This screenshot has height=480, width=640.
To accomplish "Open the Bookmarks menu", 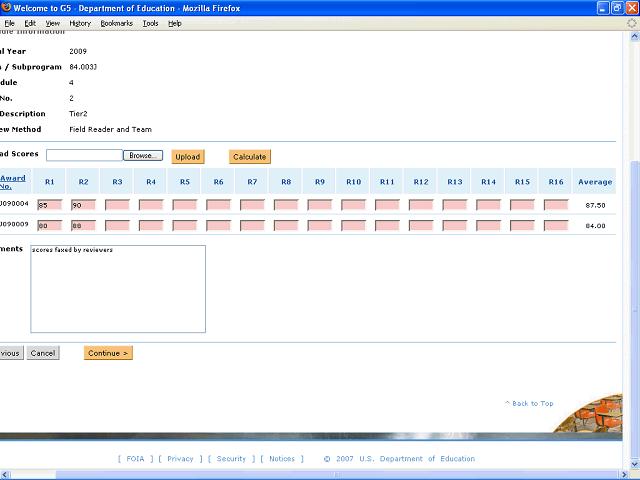I will pos(116,22).
